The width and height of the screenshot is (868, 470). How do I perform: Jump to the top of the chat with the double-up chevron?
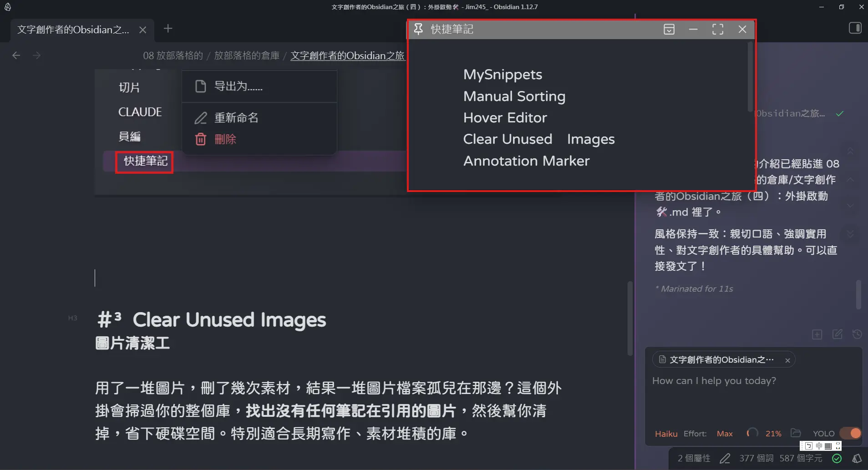click(850, 151)
